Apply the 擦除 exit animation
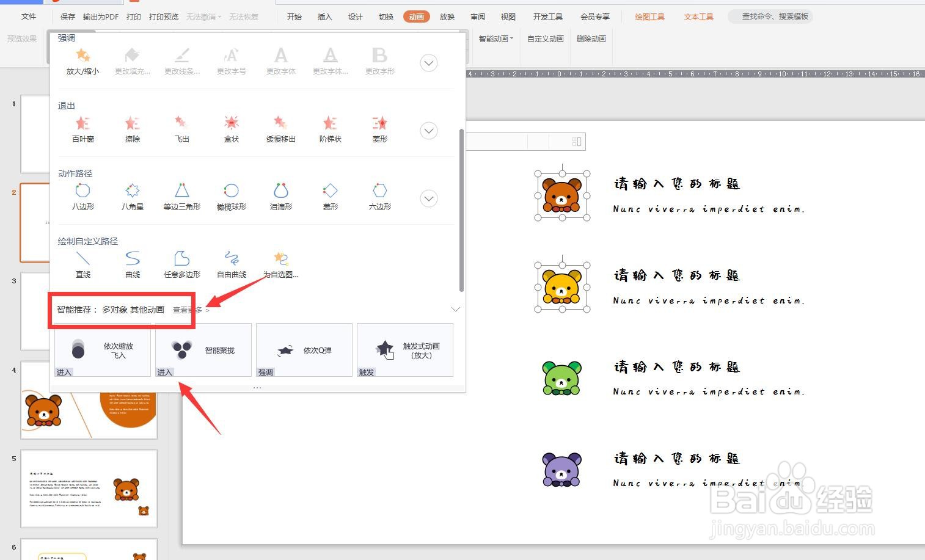 click(133, 129)
